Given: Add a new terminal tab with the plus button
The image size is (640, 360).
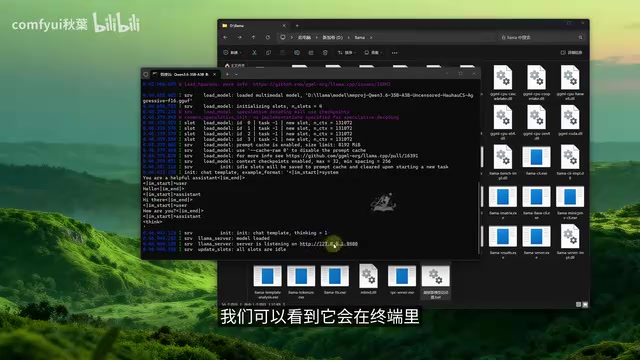Looking at the screenshot, I should [x=227, y=74].
